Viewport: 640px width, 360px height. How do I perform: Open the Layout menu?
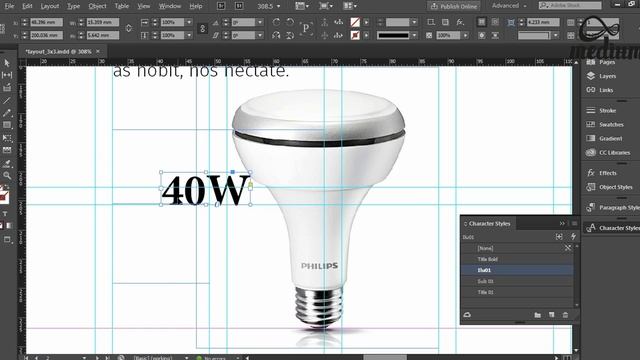[x=50, y=6]
